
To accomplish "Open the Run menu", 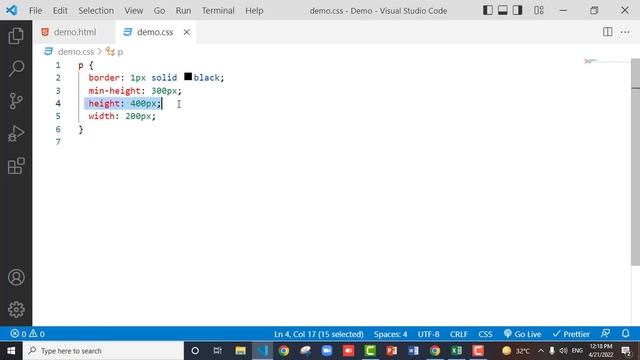I will [183, 11].
